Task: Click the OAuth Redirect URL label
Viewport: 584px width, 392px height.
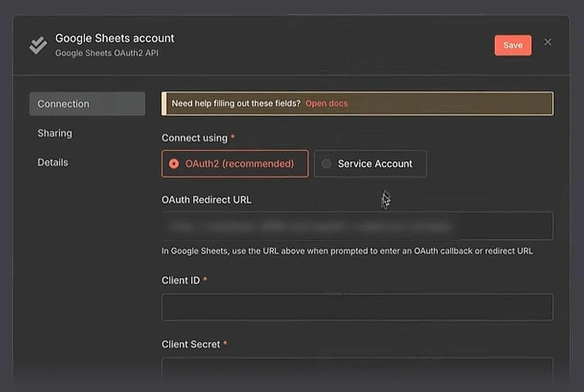Action: click(x=206, y=199)
